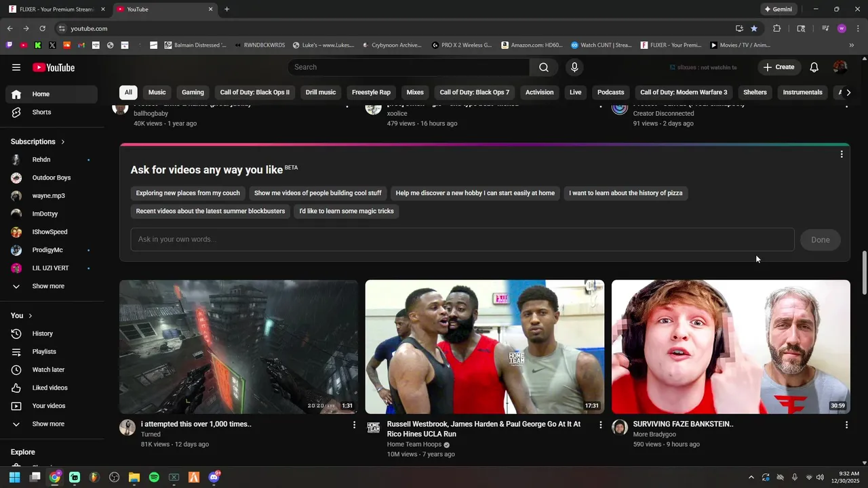Open the taskbar volume control
This screenshot has height=488, width=868.
point(820,477)
